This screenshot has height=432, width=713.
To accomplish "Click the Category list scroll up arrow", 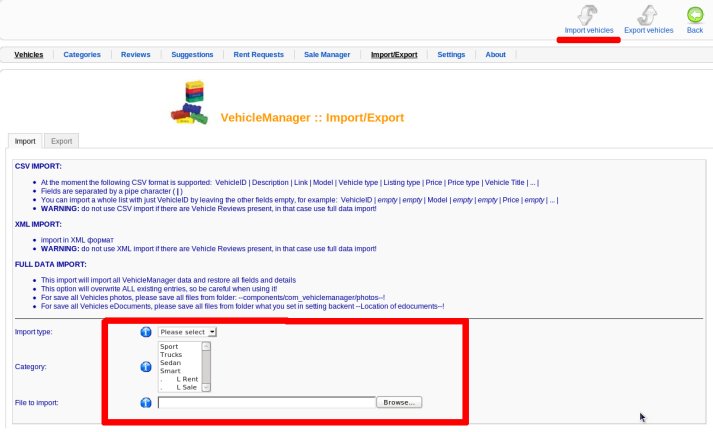I will click(x=206, y=346).
